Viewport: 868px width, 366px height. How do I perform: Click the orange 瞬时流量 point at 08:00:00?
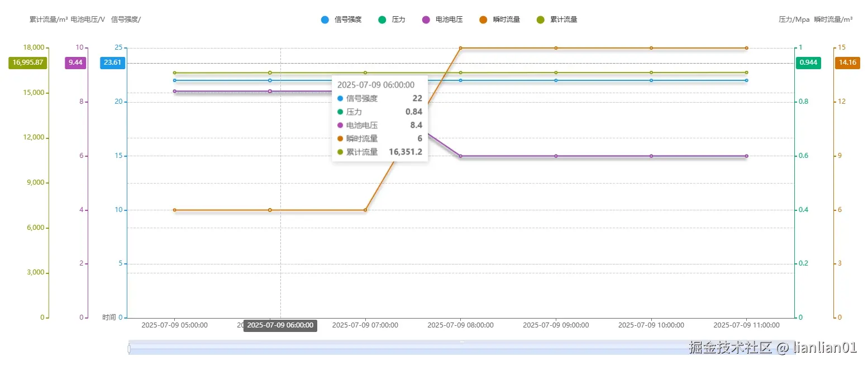tap(461, 48)
